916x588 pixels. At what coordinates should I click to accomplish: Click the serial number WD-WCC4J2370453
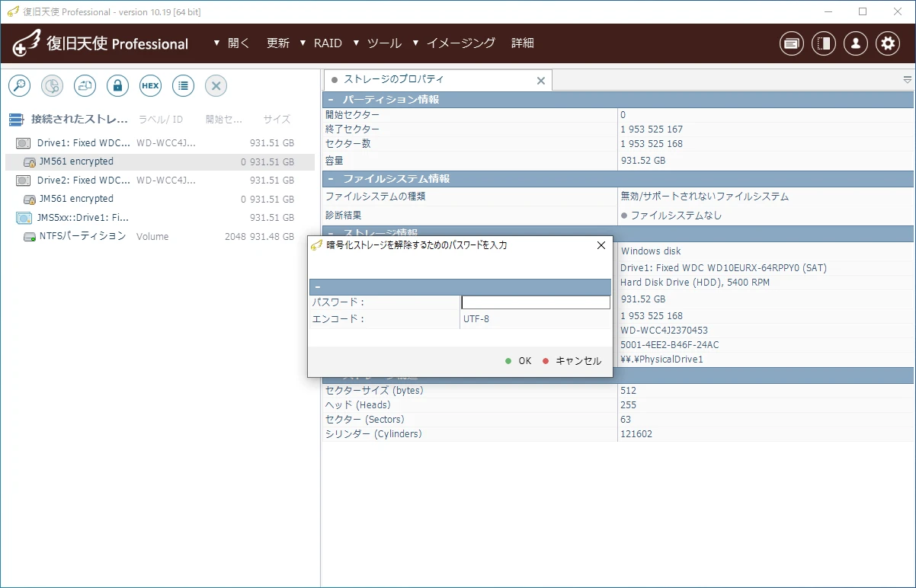pyautogui.click(x=664, y=331)
